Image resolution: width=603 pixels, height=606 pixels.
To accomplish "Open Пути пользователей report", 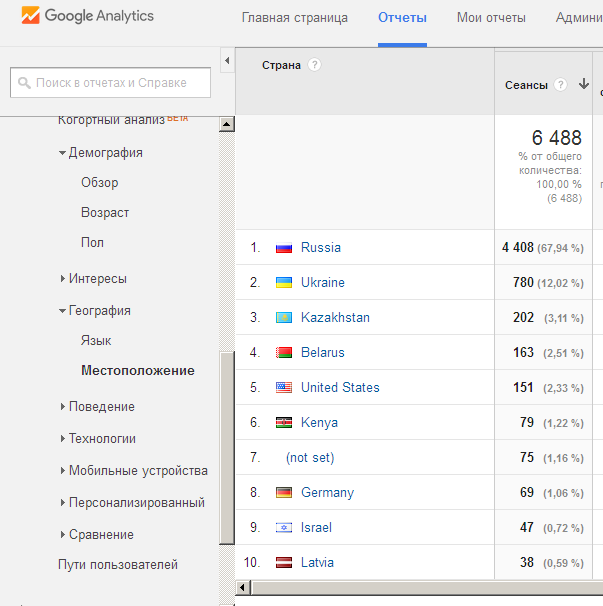I will tap(118, 565).
